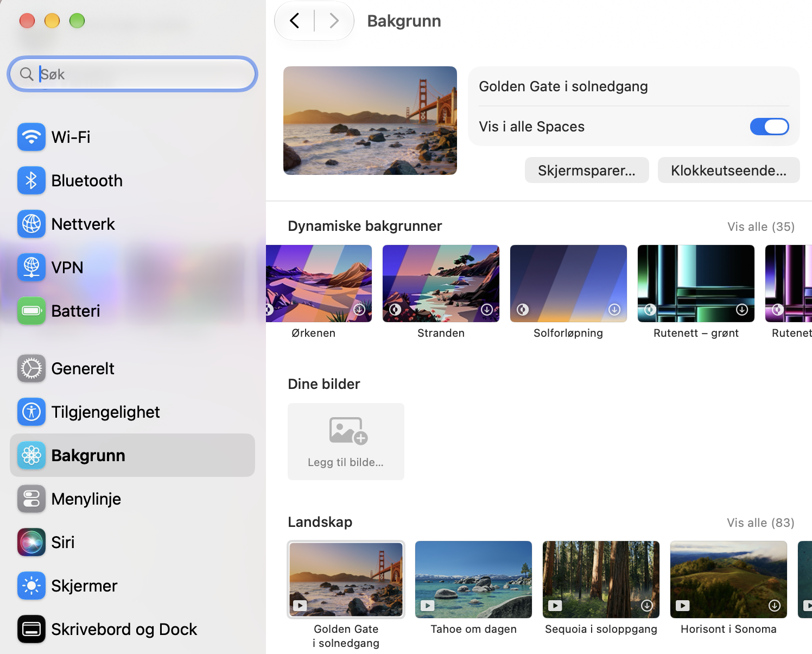The image size is (812, 654).
Task: Show all 35 dynamic wallpapers
Action: [761, 227]
